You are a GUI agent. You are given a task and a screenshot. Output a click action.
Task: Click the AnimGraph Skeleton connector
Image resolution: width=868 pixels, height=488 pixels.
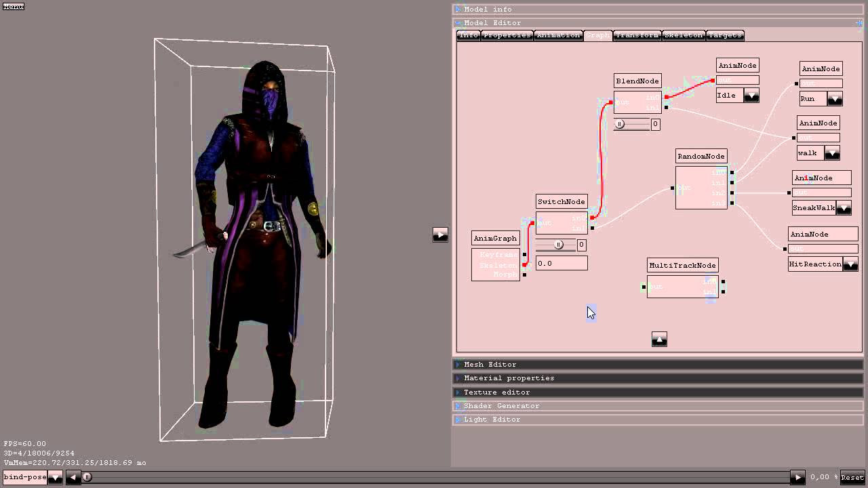(x=524, y=265)
